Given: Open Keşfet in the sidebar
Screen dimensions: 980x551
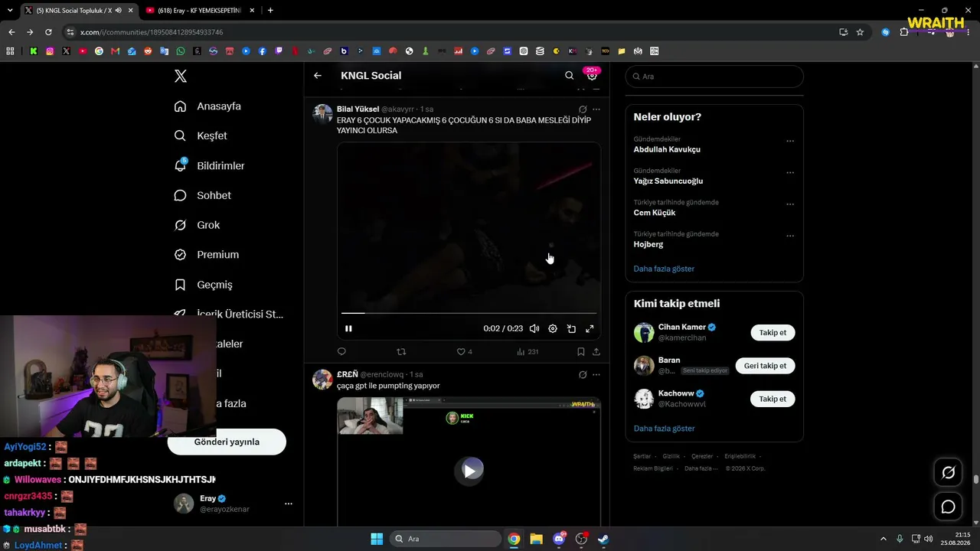Looking at the screenshot, I should pos(201,135).
